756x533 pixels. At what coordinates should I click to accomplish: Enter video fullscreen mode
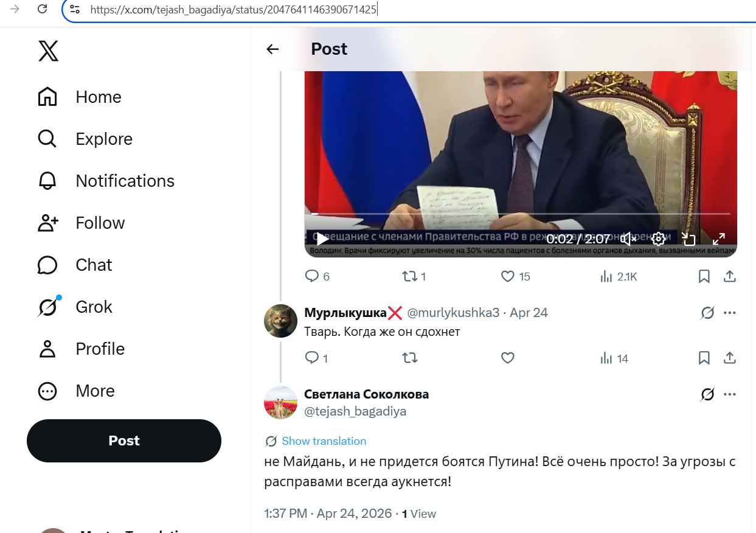[x=718, y=239]
